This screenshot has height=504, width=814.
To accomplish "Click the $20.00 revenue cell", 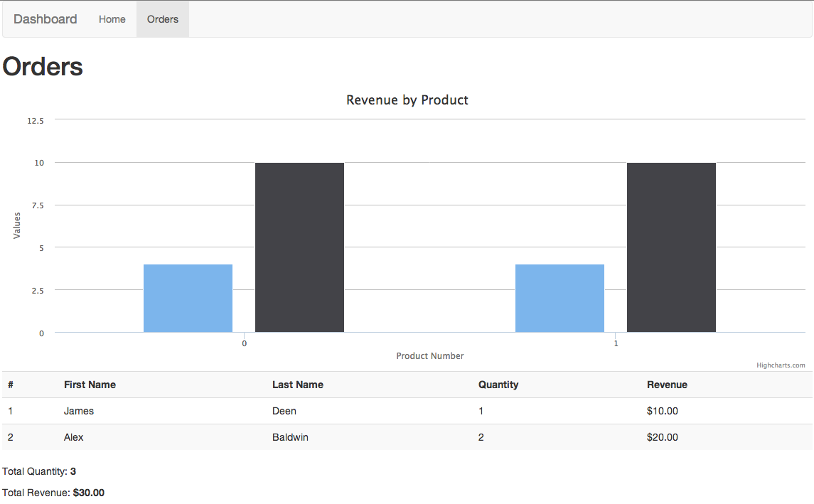I will (x=663, y=437).
